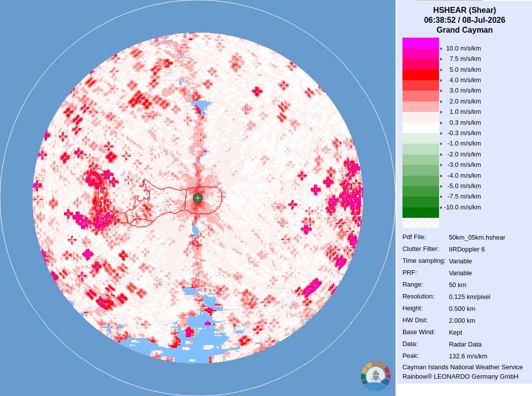Select the 0.3 m/s/km legend arrow marker
The height and width of the screenshot is (396, 532).
(x=441, y=123)
